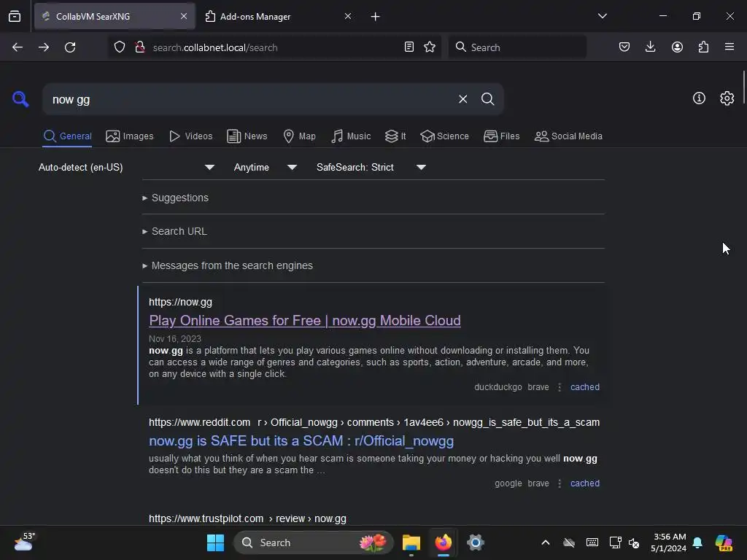
Task: Click the trustpilot.com review result URL
Action: pos(247,518)
